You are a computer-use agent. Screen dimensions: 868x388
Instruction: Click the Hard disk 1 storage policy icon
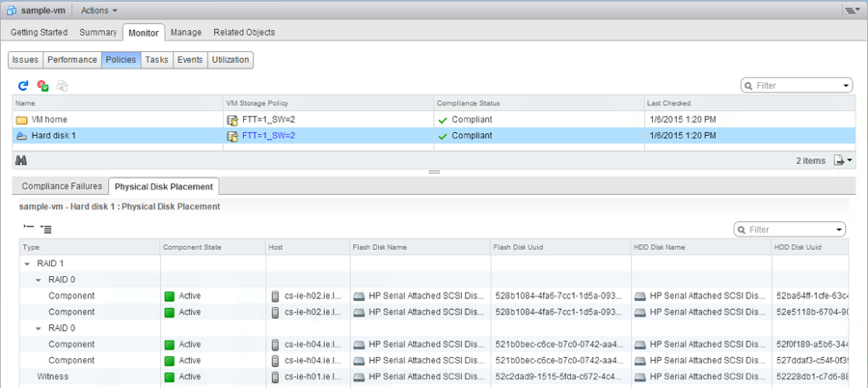click(231, 136)
